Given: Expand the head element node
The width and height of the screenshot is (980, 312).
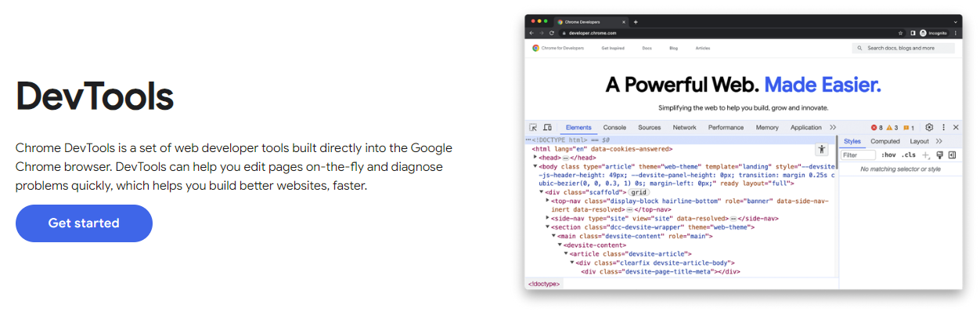Looking at the screenshot, I should 536,157.
